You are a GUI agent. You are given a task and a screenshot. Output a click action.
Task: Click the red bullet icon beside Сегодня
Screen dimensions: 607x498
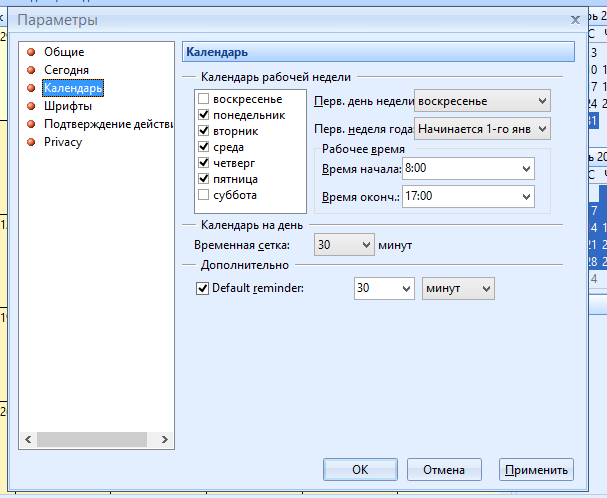32,70
